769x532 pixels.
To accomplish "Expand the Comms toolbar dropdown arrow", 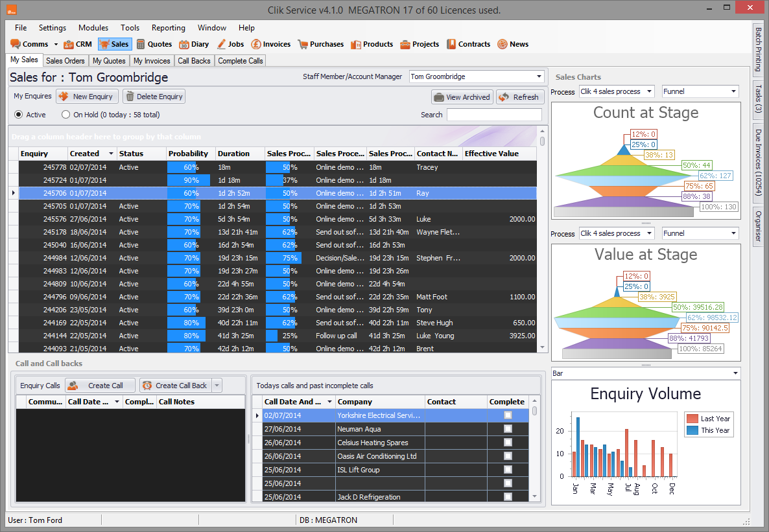I will [x=55, y=44].
